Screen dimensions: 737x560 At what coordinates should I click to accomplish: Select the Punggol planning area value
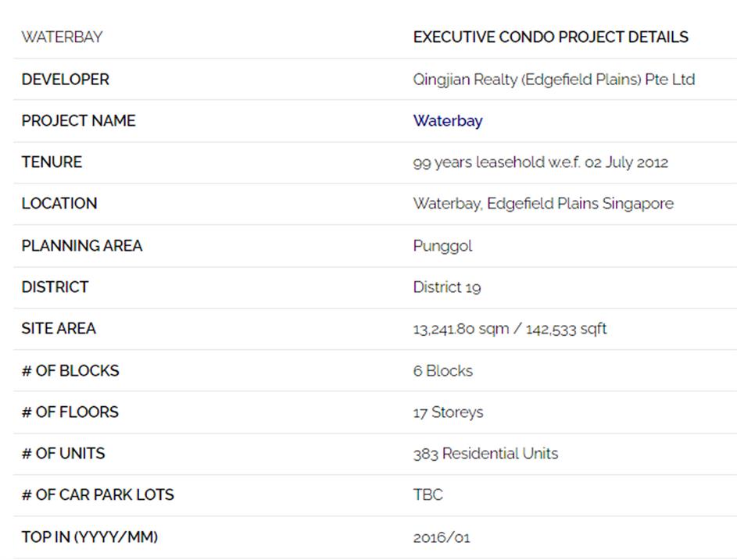tap(442, 246)
